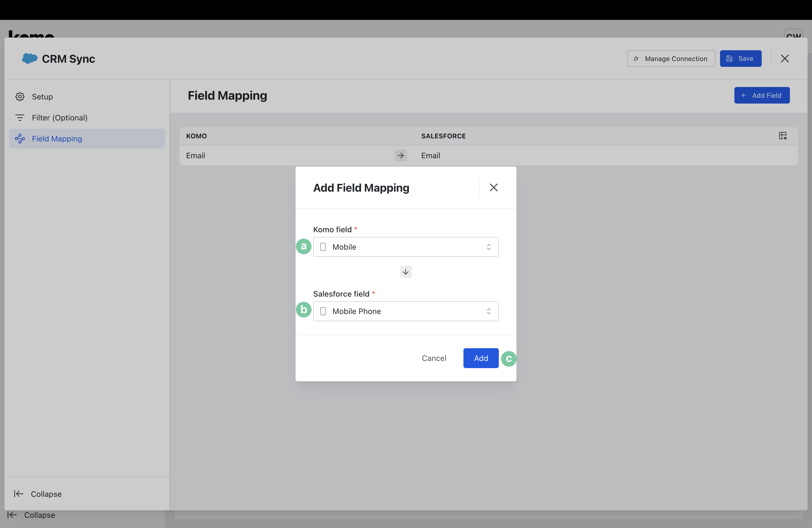This screenshot has width=812, height=528.
Task: Click the Komo field dropdown chevron arrows
Action: [x=489, y=247]
